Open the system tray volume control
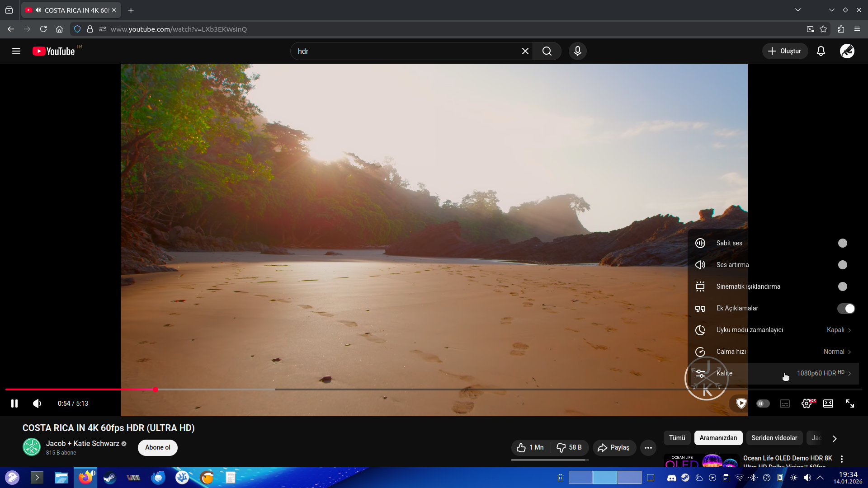 pyautogui.click(x=807, y=478)
